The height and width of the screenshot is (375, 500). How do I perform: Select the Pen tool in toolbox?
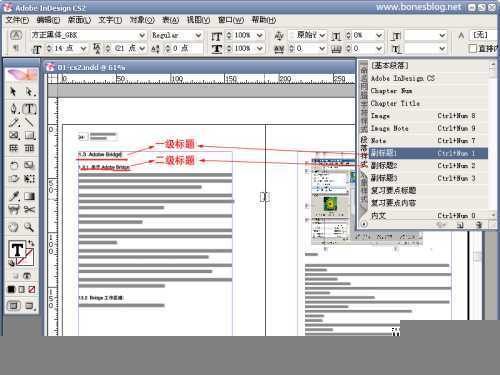[14, 109]
